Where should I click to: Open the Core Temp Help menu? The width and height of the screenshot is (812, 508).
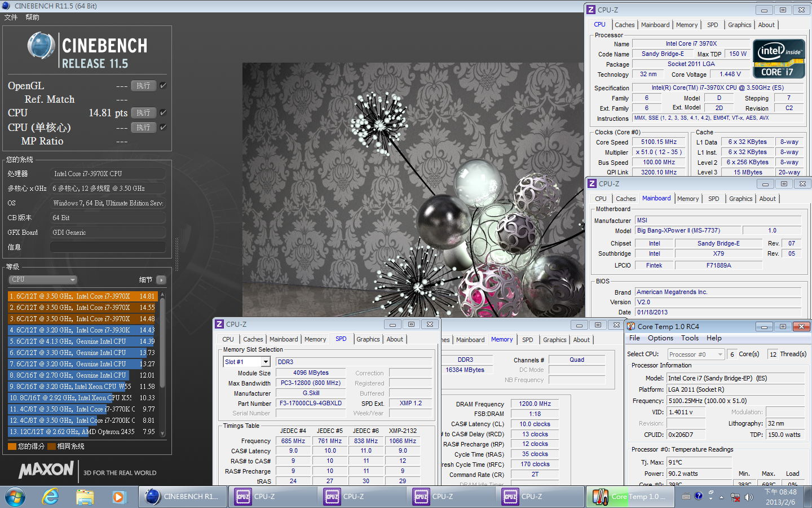(714, 338)
